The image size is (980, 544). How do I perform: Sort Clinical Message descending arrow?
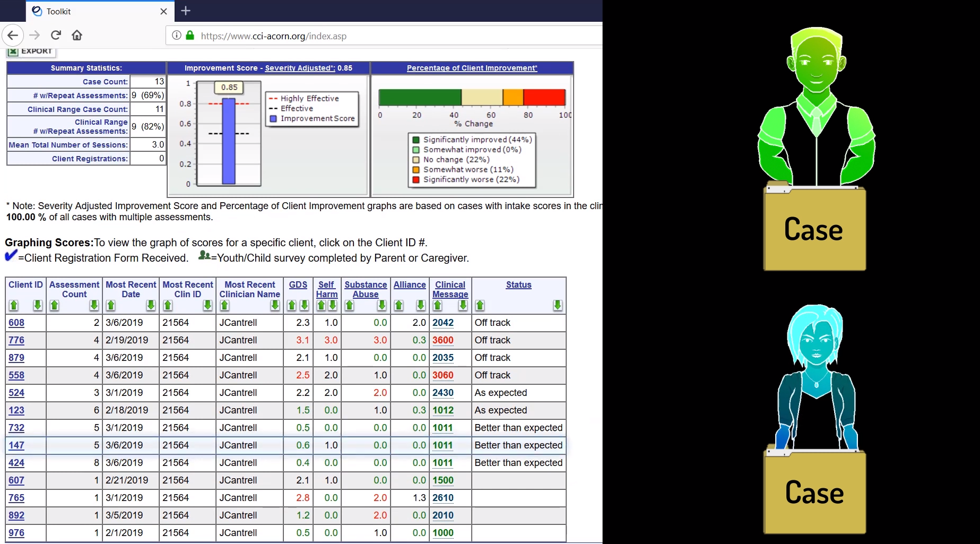pos(463,305)
